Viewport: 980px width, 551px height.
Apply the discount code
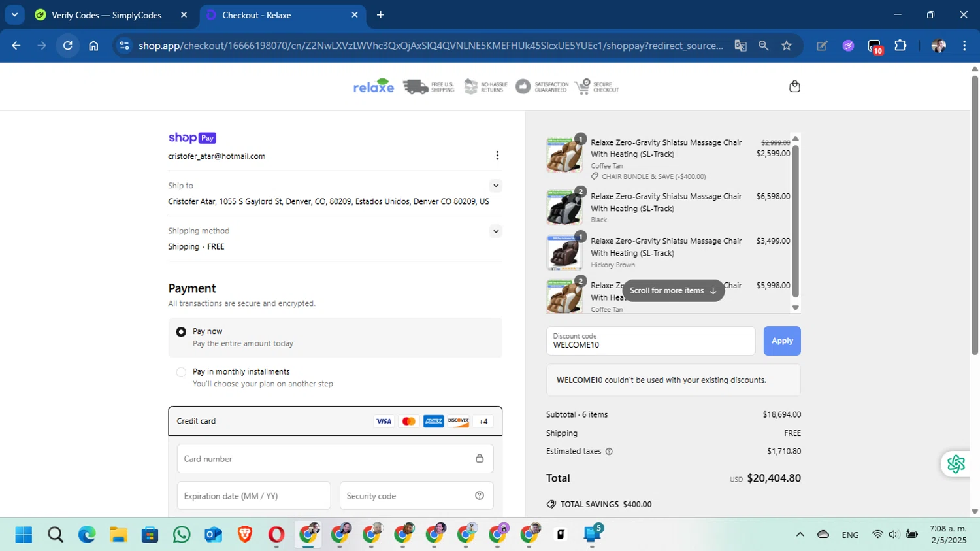tap(782, 341)
